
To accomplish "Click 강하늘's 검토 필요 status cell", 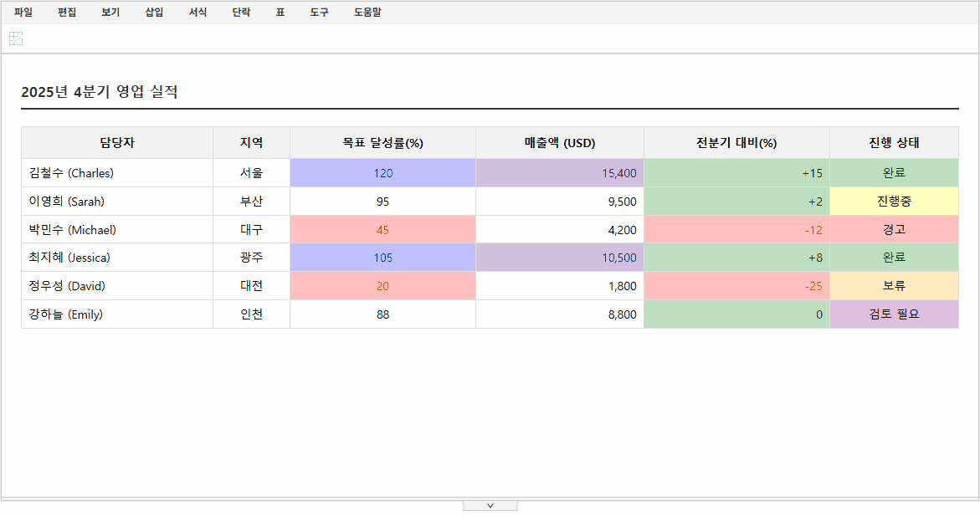I will click(893, 314).
